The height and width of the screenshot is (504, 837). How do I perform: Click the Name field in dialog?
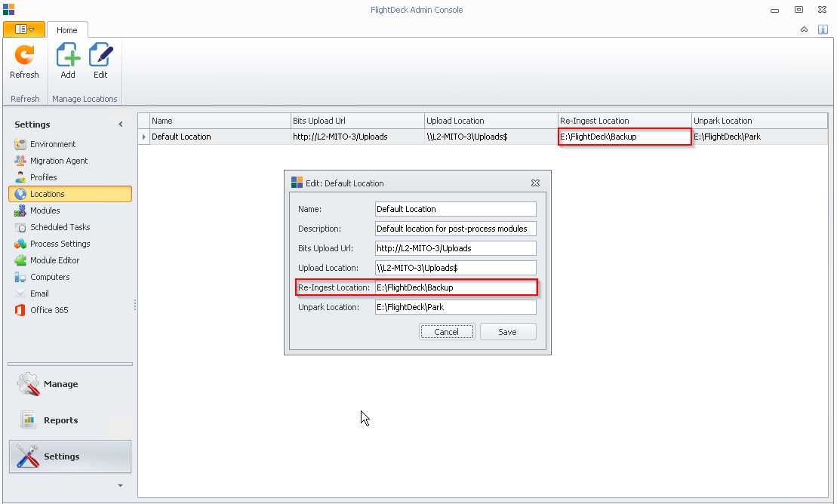[455, 209]
